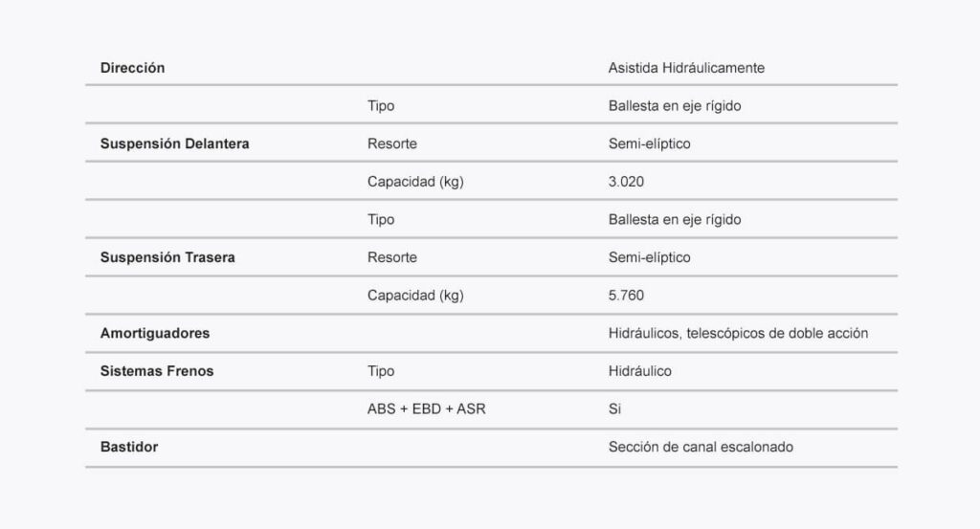Screen dimensions: 980x529
Task: Click Resorte label in Suspensión Delantera
Action: coord(391,143)
